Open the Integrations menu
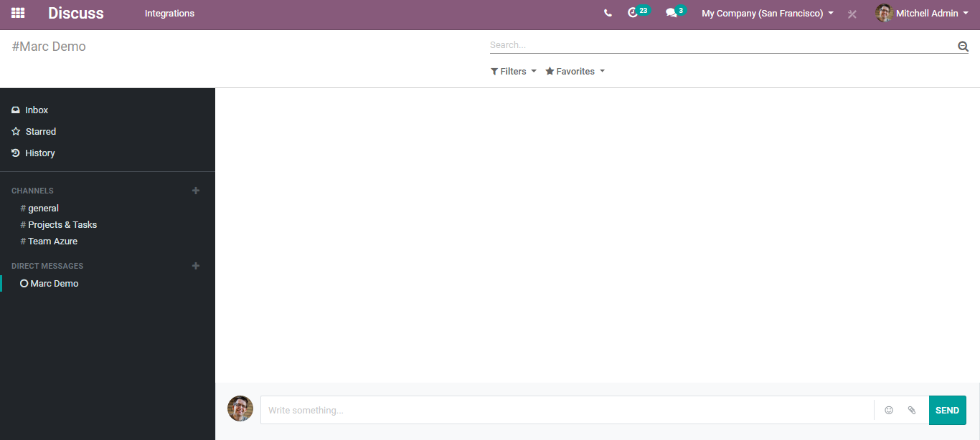Image resolution: width=980 pixels, height=440 pixels. pyautogui.click(x=169, y=13)
